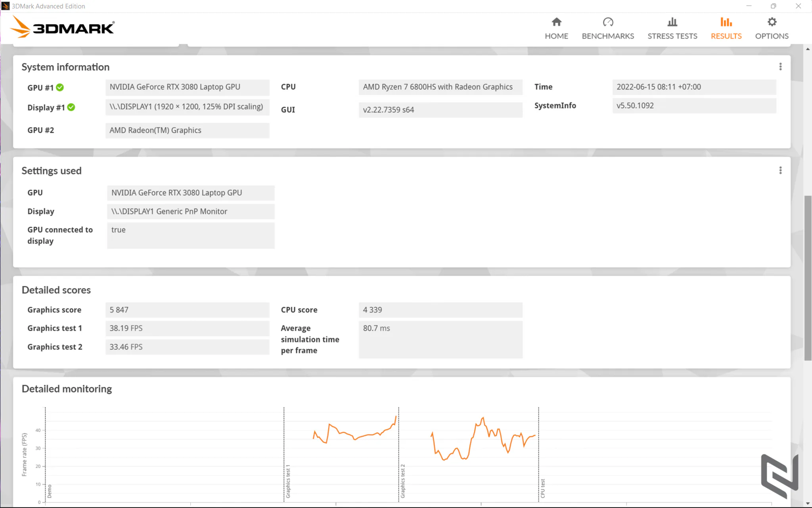
Task: Click the simulation time value 80.7 ms
Action: (440, 340)
